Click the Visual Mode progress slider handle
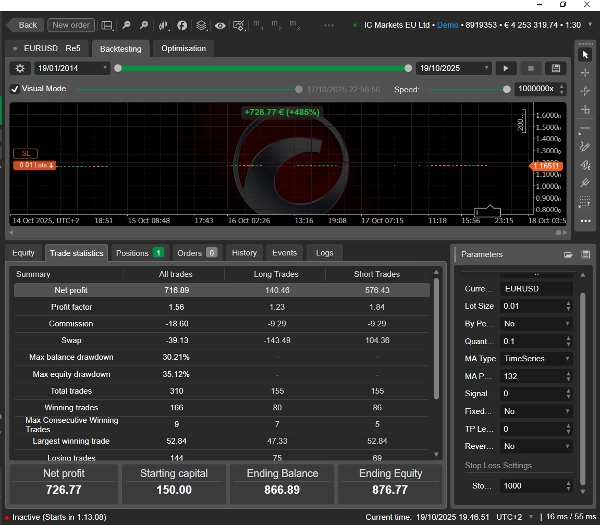This screenshot has width=600, height=525. click(298, 89)
